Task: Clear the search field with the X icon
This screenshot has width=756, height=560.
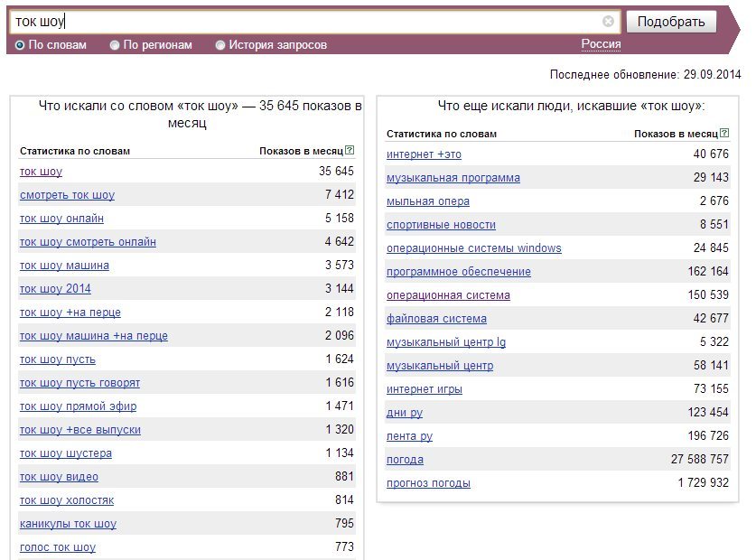Action: 608,21
